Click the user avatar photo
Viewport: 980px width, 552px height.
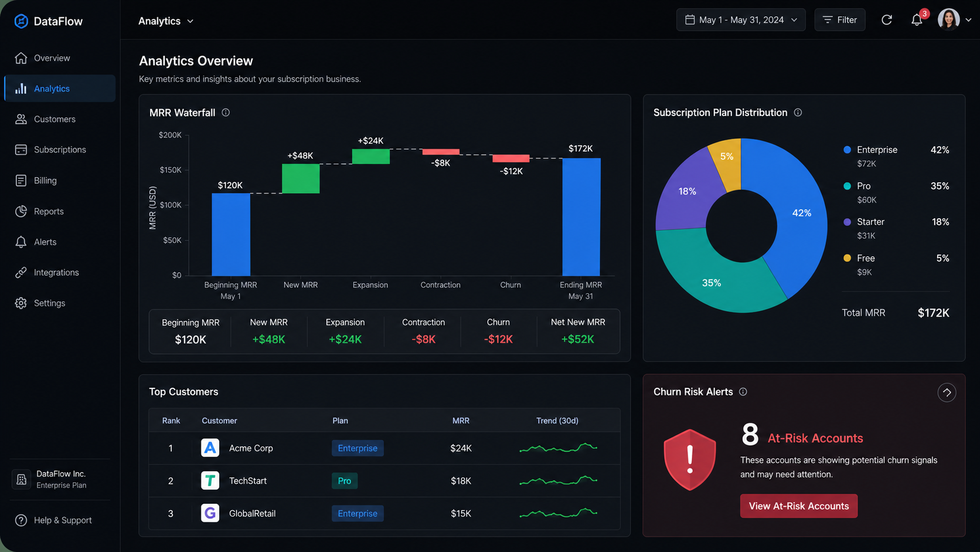click(949, 19)
